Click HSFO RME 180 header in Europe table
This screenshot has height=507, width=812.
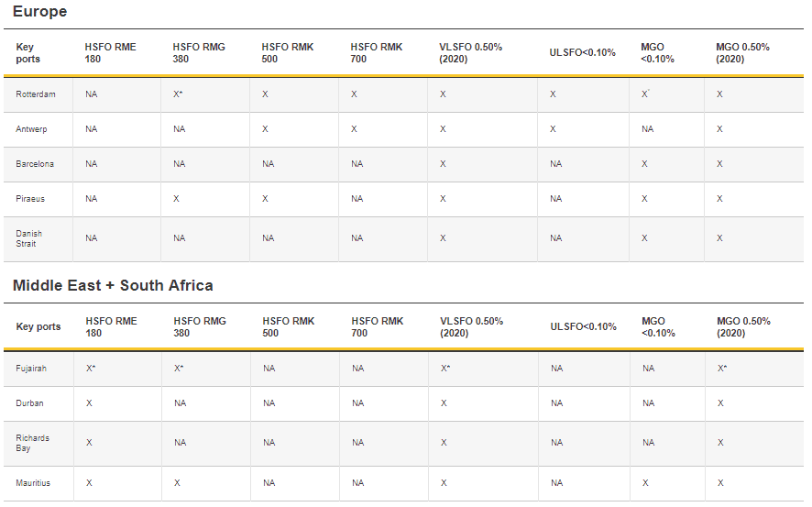(x=110, y=53)
